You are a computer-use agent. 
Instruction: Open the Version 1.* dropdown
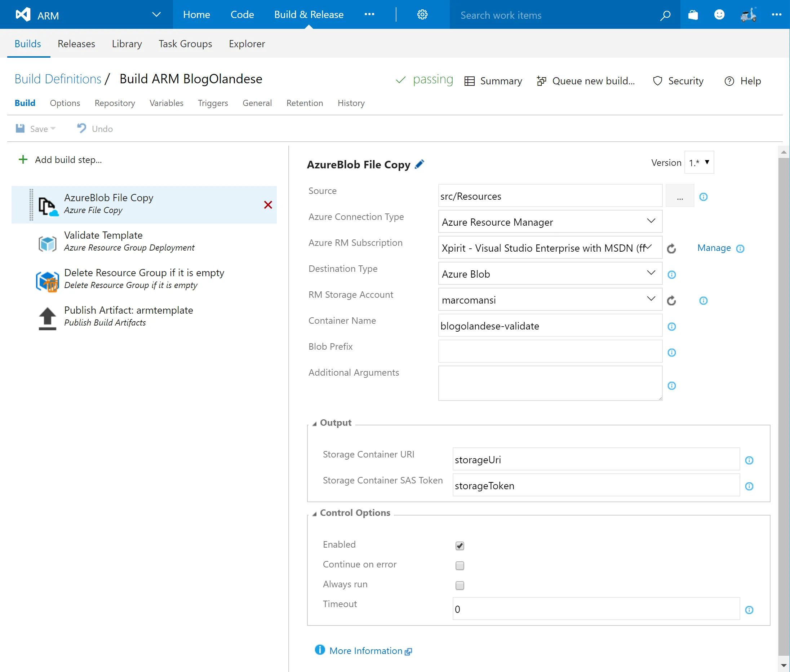tap(698, 163)
